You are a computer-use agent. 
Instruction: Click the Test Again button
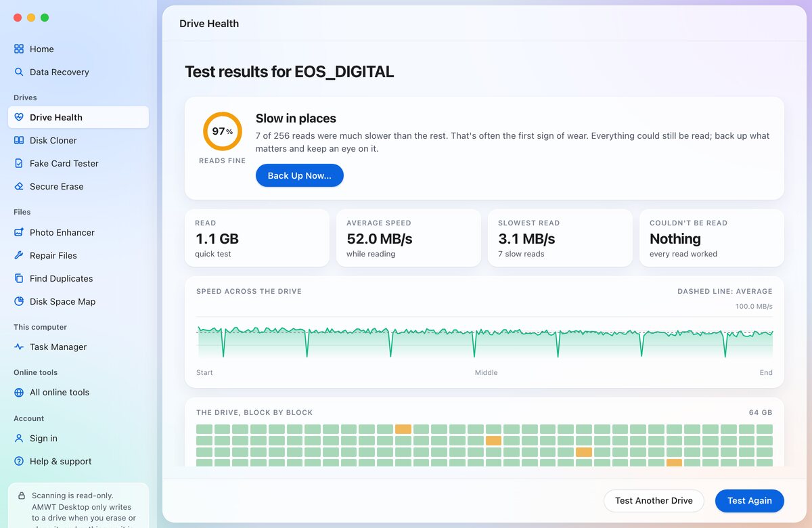pos(750,501)
